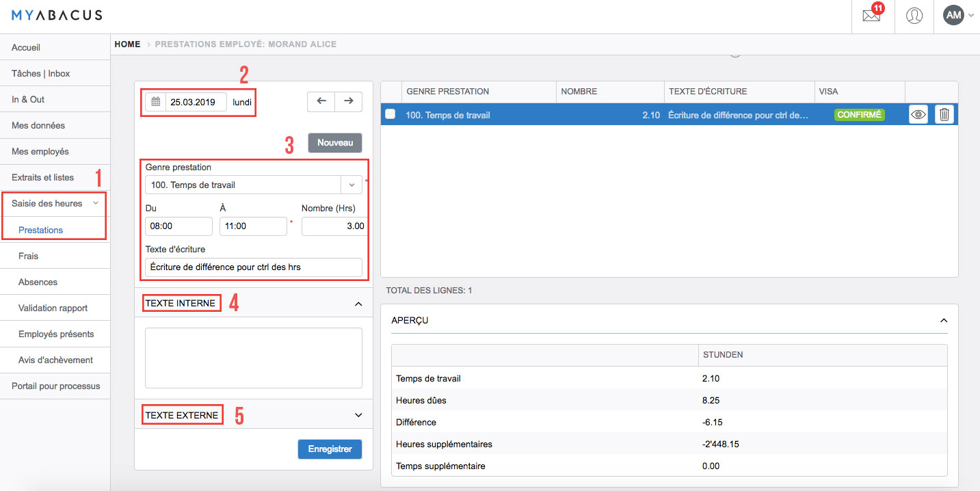
Task: Go to Mes employés
Action: click(x=55, y=151)
